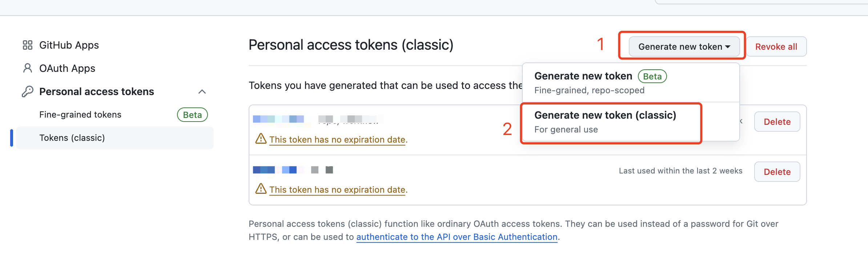Viewport: 868px width, 270px height.
Task: Open Fine-grained tokens in sidebar
Action: click(80, 115)
